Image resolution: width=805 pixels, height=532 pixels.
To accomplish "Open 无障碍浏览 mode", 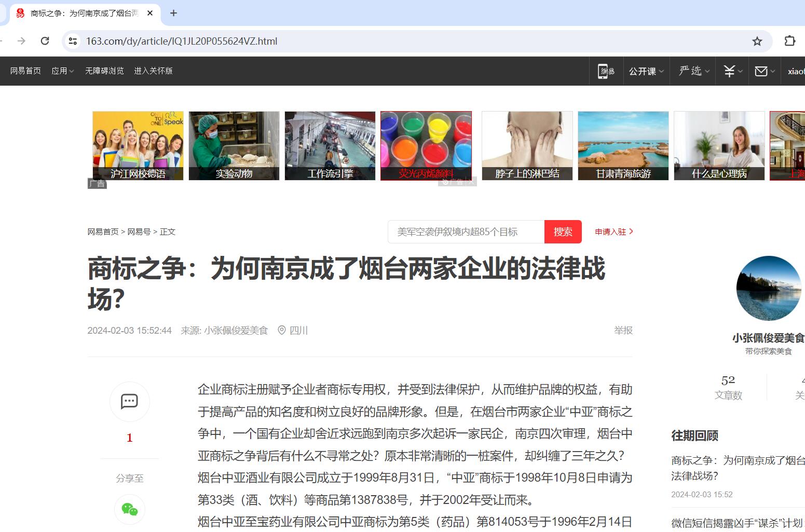I will (104, 71).
